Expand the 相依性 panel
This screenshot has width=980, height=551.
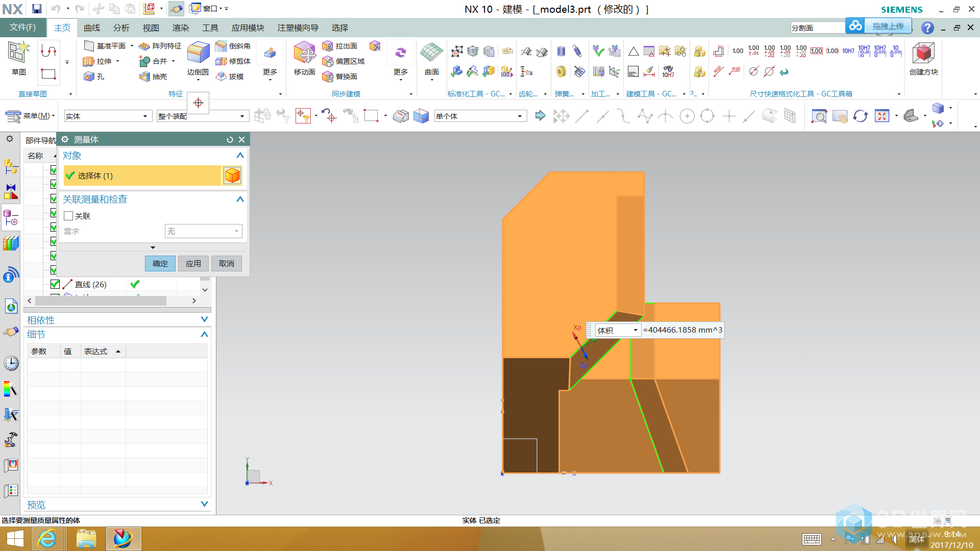tap(204, 320)
